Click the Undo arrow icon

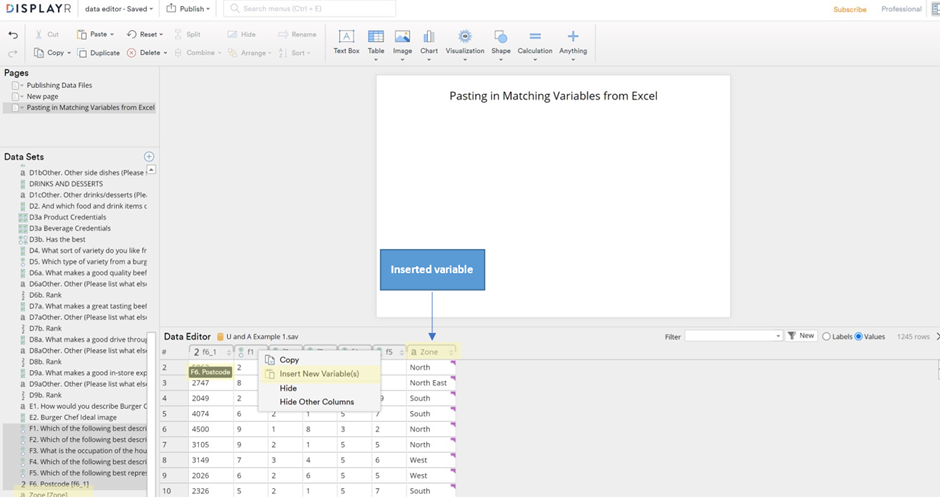(13, 35)
